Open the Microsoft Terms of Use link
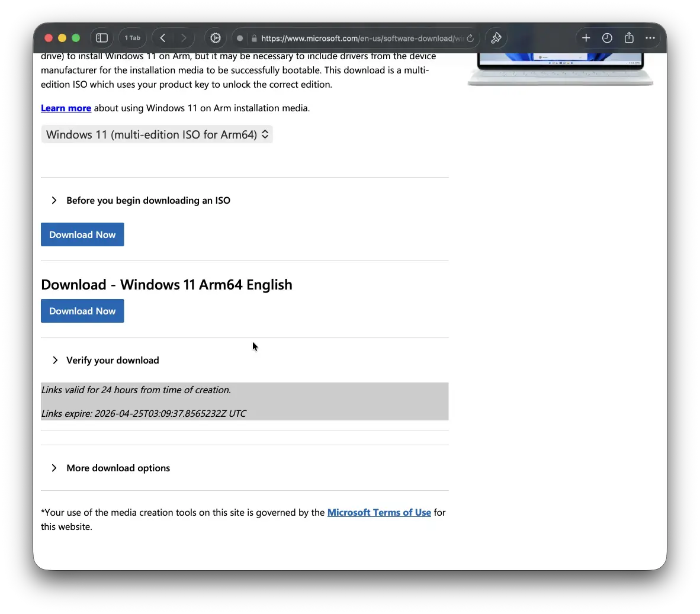The width and height of the screenshot is (700, 614). click(x=379, y=512)
